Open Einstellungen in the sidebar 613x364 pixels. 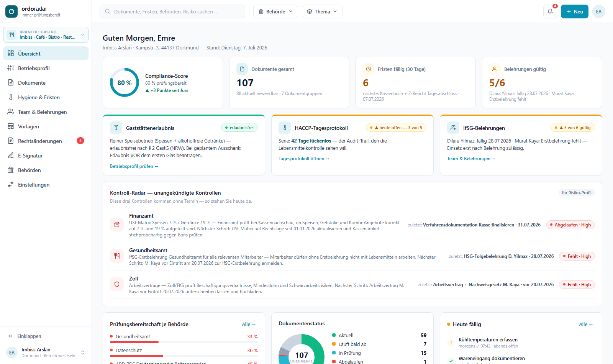(x=46, y=184)
